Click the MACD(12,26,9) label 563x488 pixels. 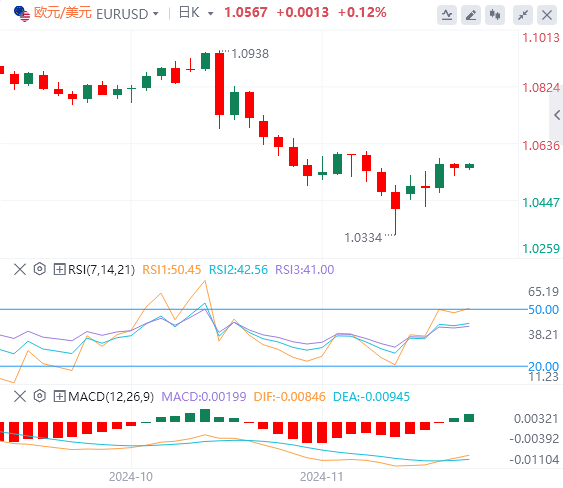111,397
